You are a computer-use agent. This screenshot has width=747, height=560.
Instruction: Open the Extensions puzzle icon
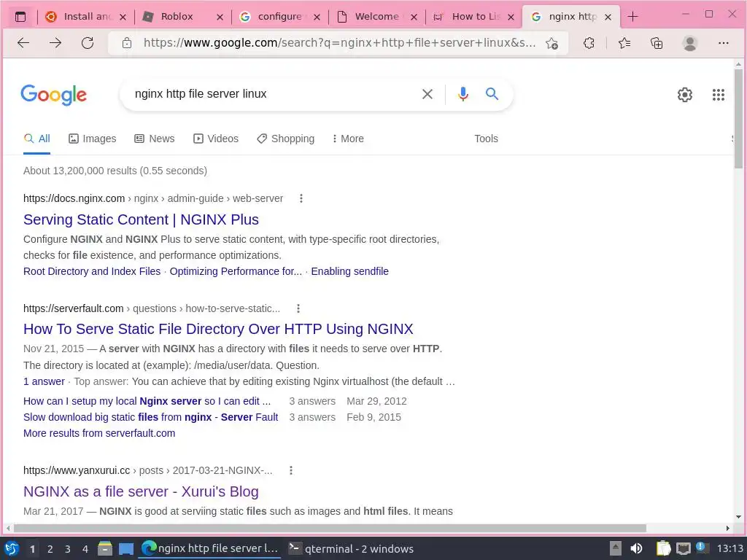pyautogui.click(x=589, y=43)
